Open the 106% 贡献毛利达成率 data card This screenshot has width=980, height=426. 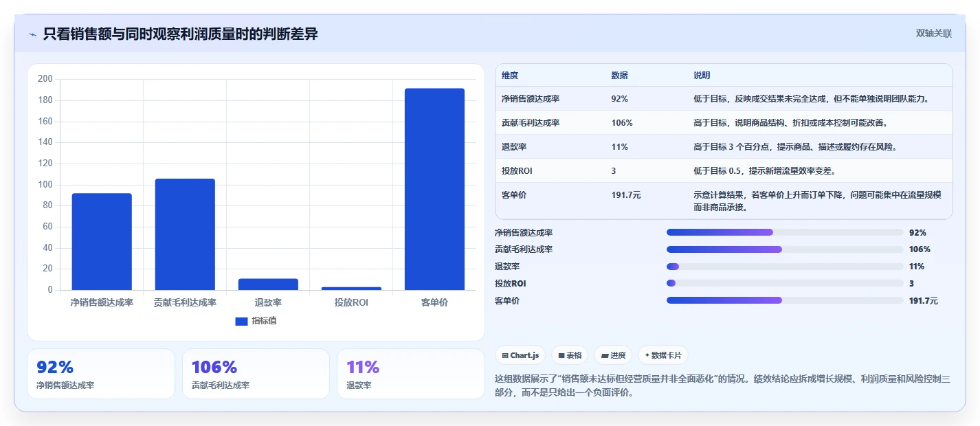coord(256,374)
